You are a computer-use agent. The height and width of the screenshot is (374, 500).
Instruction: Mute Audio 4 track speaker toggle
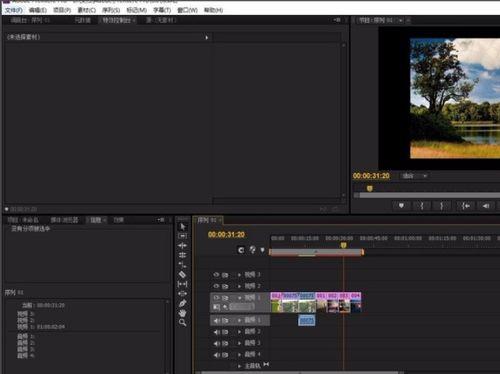(x=217, y=355)
